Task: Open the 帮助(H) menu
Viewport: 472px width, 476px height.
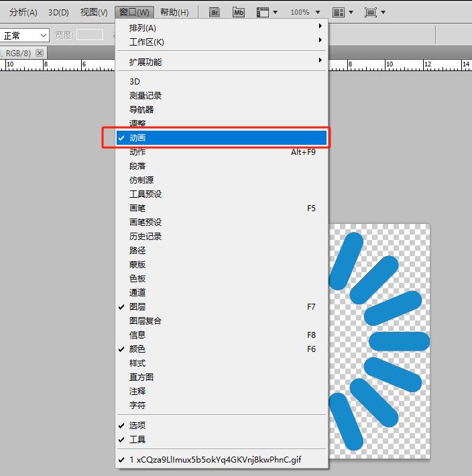Action: [174, 13]
